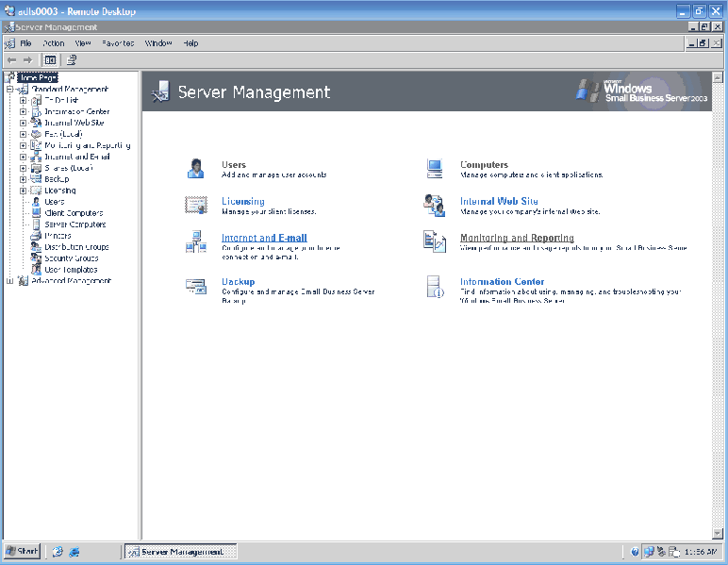The height and width of the screenshot is (565, 728).
Task: Select Distribution Groups tree icon
Action: pos(36,247)
